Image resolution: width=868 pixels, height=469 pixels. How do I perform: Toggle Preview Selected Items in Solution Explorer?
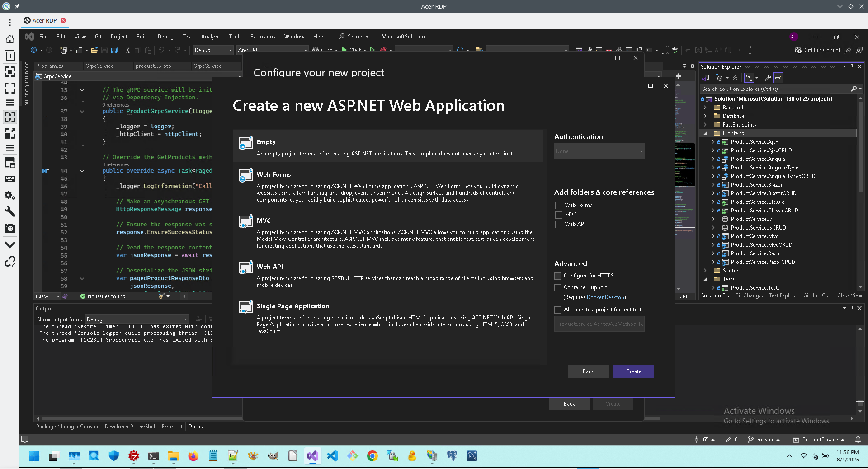778,78
